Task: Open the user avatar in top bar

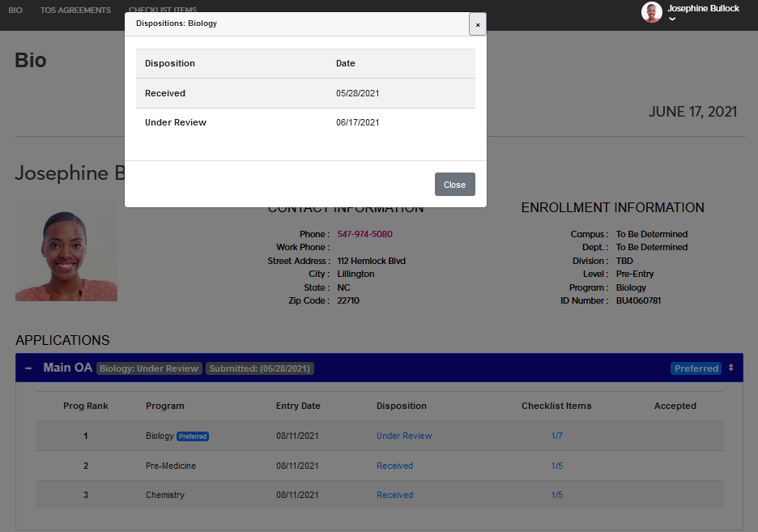Action: tap(652, 11)
